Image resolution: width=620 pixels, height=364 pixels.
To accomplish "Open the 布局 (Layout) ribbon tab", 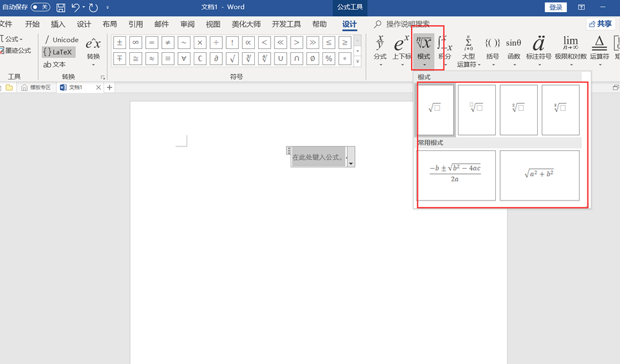I will [110, 24].
